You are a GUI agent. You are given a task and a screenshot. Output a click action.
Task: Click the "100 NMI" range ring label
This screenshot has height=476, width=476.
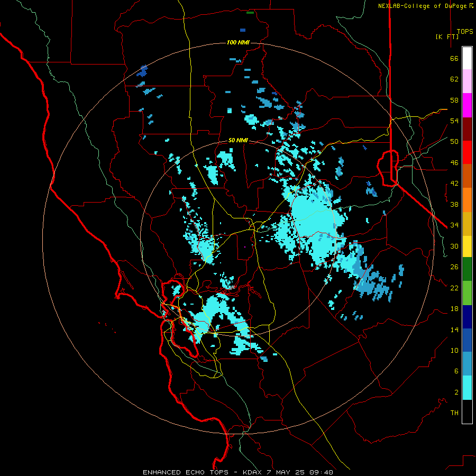[x=238, y=42]
